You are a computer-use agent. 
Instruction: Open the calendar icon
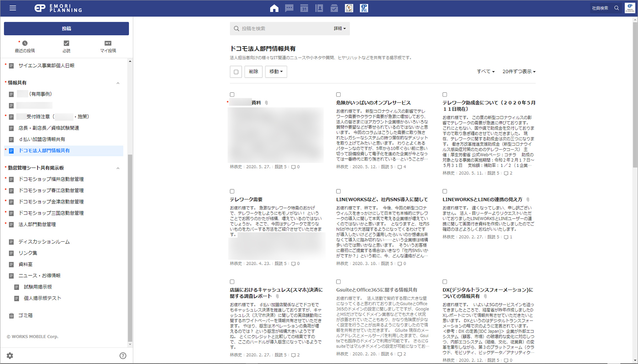click(x=304, y=8)
